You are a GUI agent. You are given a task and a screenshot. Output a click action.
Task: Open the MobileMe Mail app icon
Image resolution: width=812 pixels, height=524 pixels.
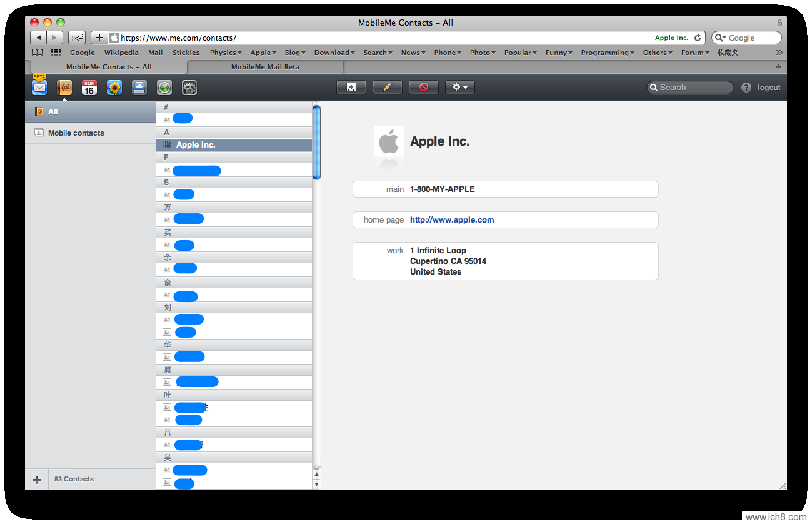click(39, 88)
